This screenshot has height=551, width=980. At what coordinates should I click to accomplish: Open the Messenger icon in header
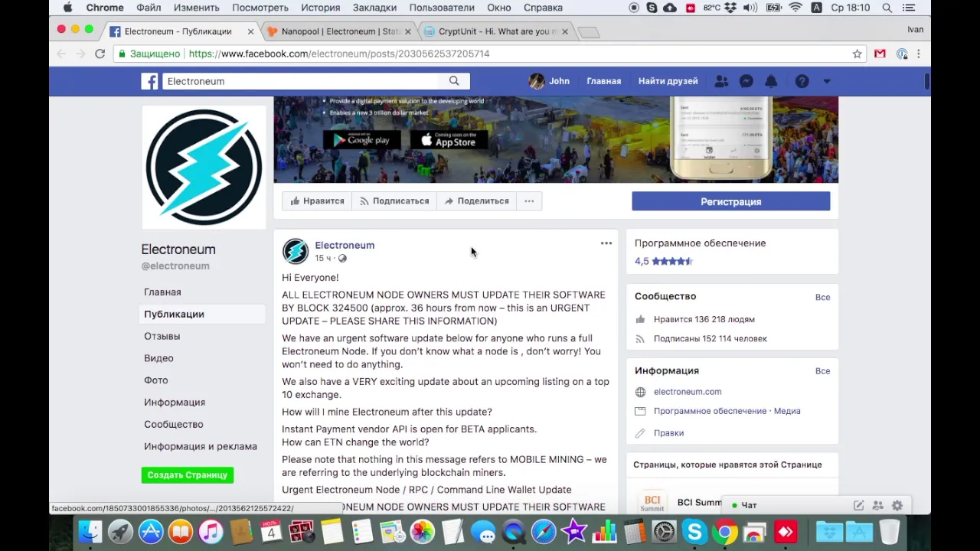click(746, 81)
